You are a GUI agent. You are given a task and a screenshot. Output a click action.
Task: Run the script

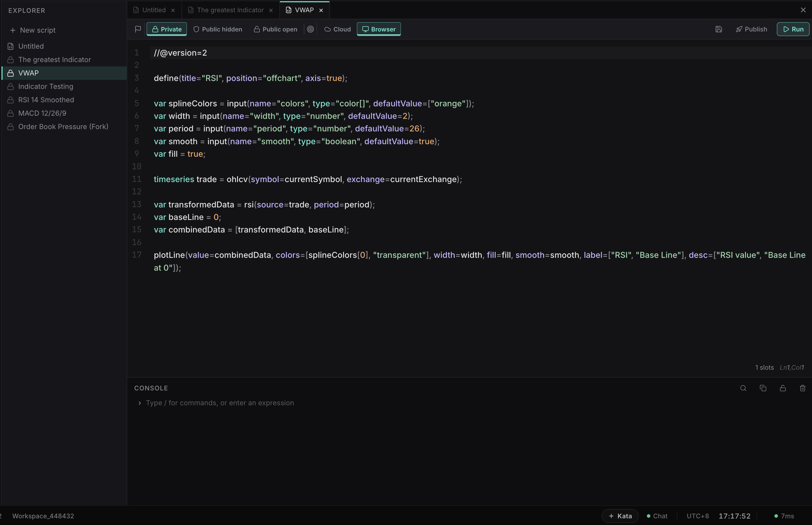click(793, 29)
